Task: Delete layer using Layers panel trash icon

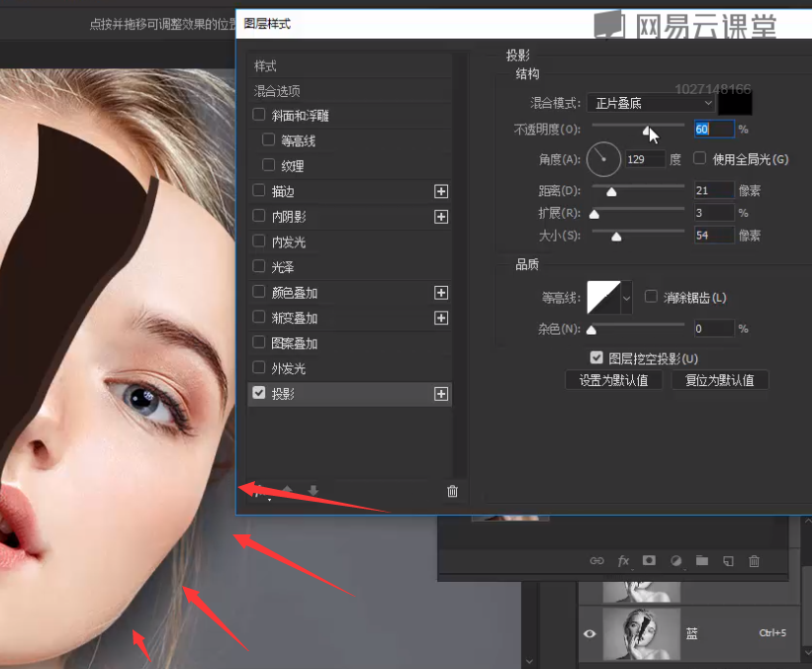Action: (x=754, y=560)
